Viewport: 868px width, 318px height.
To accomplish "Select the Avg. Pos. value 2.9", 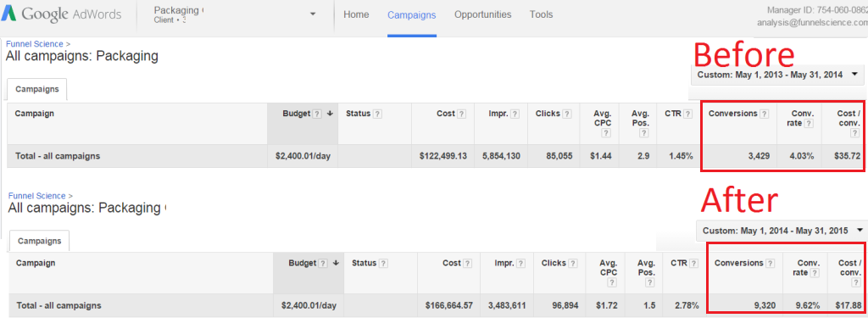I will (643, 156).
